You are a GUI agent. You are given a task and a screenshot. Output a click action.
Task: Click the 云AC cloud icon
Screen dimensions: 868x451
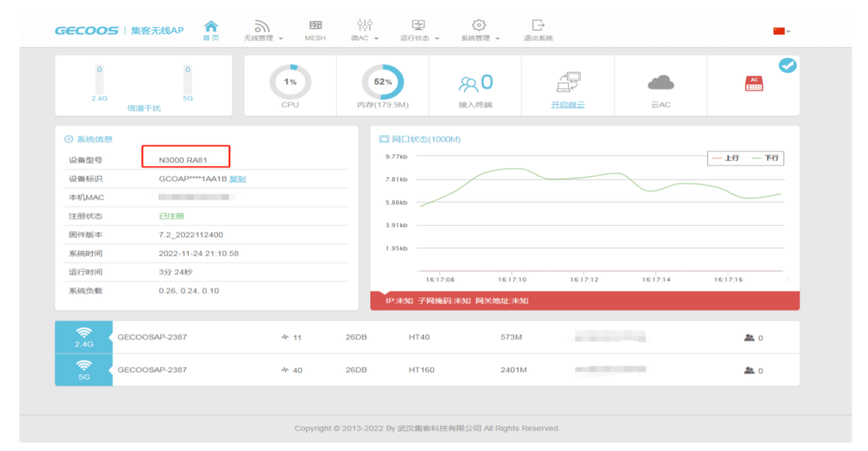click(x=660, y=83)
